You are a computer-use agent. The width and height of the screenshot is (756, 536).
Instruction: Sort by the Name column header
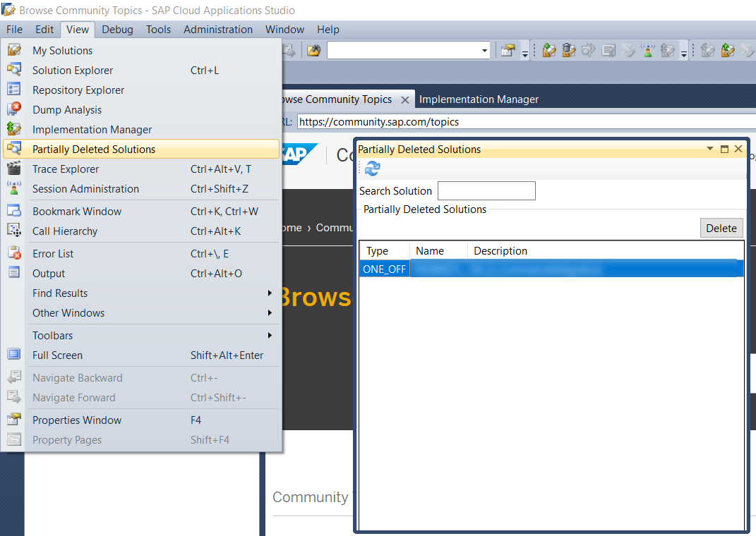(438, 250)
